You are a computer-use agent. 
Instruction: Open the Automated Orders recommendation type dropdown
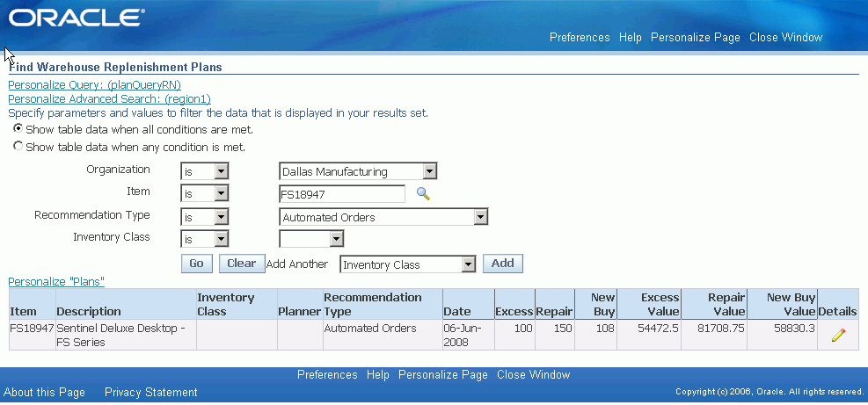coord(383,217)
